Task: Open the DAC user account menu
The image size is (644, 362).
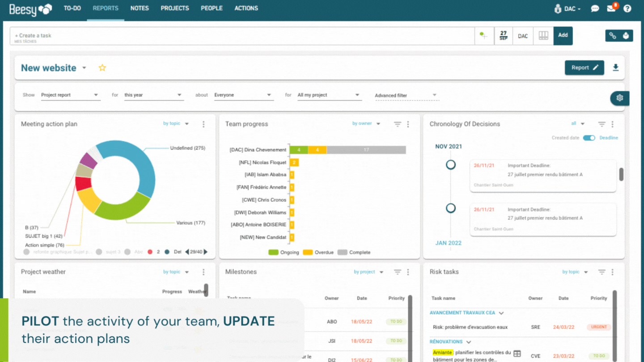Action: tap(568, 8)
